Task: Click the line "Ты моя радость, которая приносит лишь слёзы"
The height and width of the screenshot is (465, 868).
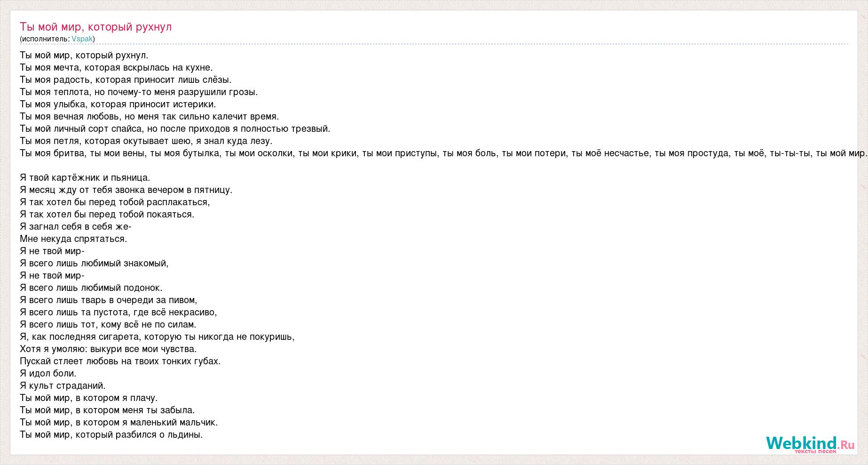Action: [126, 80]
